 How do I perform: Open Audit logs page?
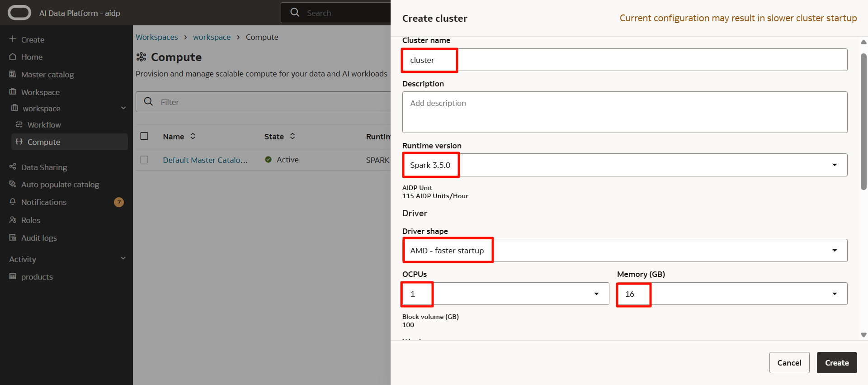point(39,238)
